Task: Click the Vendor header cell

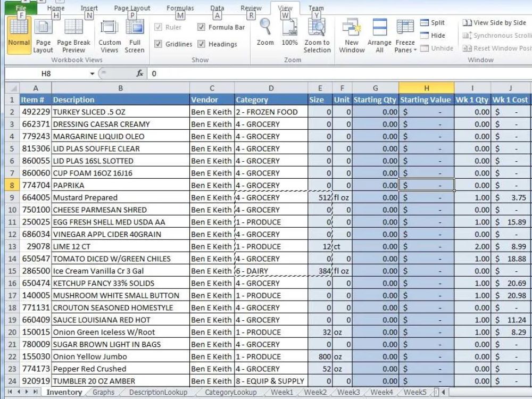Action: pyautogui.click(x=212, y=100)
